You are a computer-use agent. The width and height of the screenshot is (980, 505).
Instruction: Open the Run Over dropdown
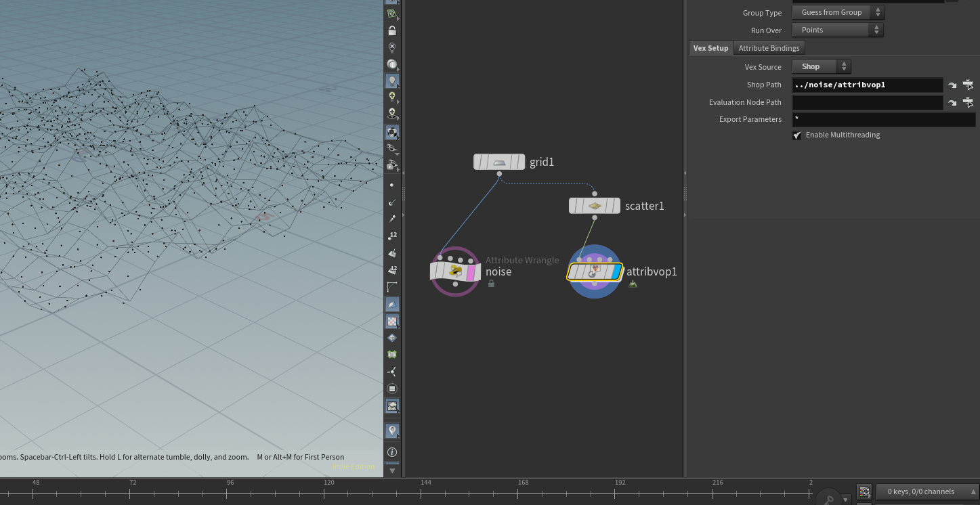(x=838, y=30)
